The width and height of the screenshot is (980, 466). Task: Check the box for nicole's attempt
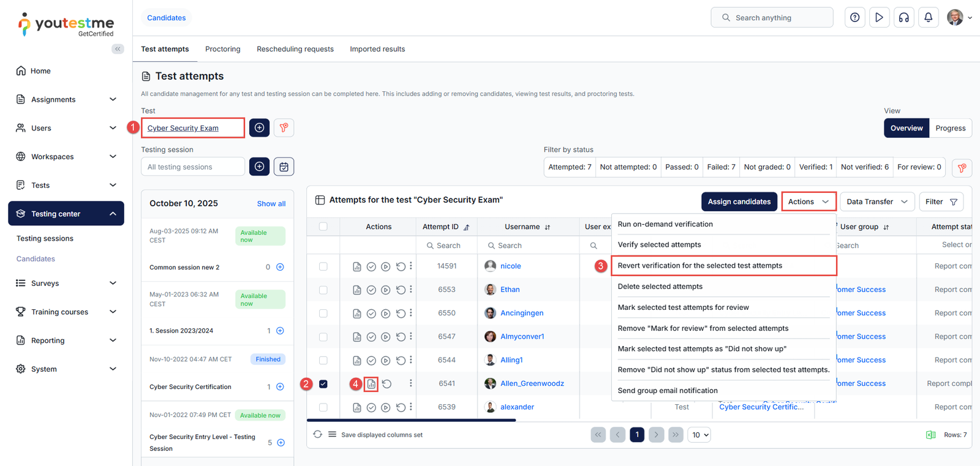tap(323, 266)
